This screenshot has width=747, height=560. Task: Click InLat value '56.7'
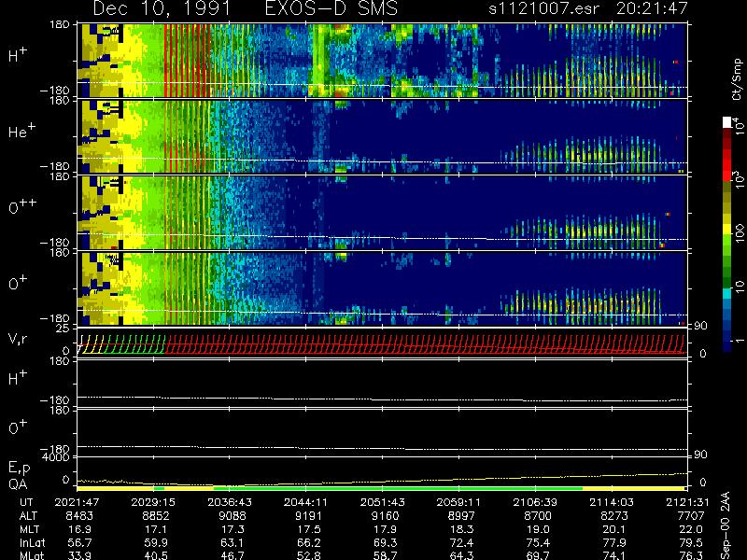coord(79,542)
